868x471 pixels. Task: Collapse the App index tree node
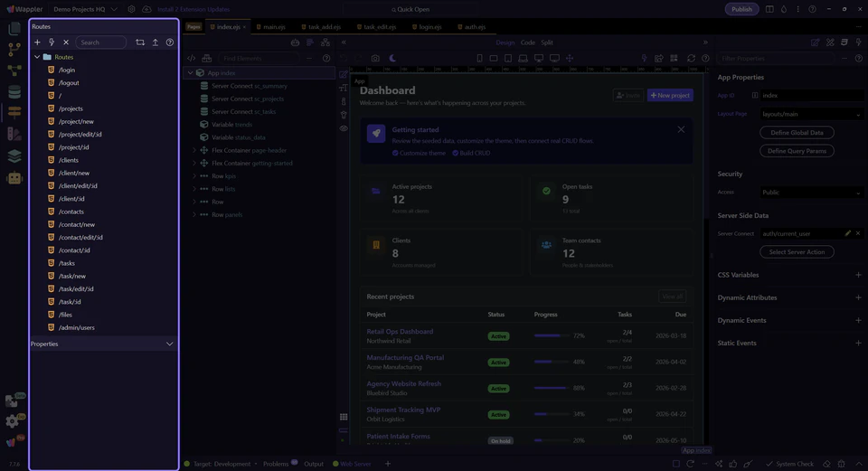[x=191, y=73]
